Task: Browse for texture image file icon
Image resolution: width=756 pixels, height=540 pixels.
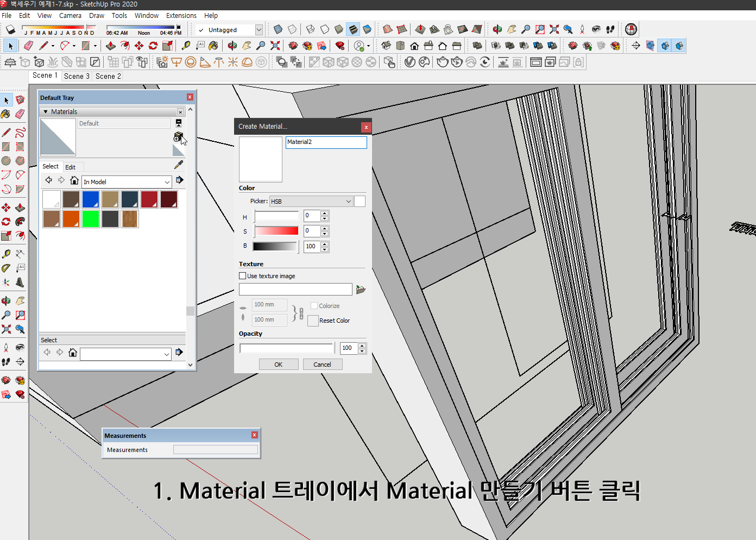Action: tap(361, 290)
